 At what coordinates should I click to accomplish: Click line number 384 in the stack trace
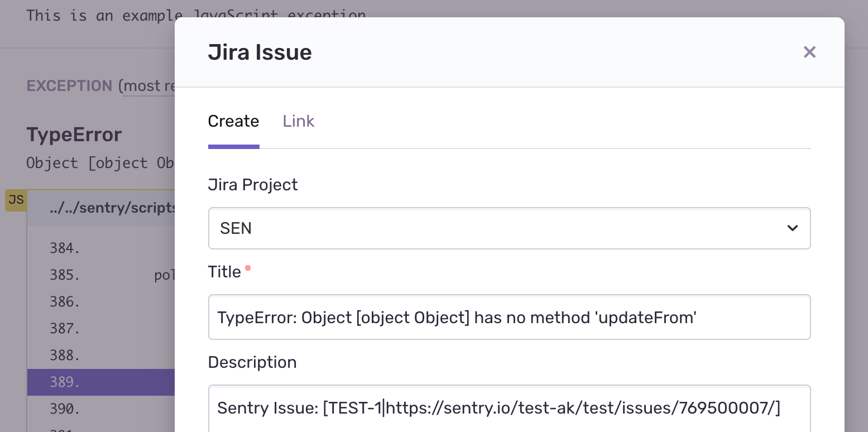point(64,248)
